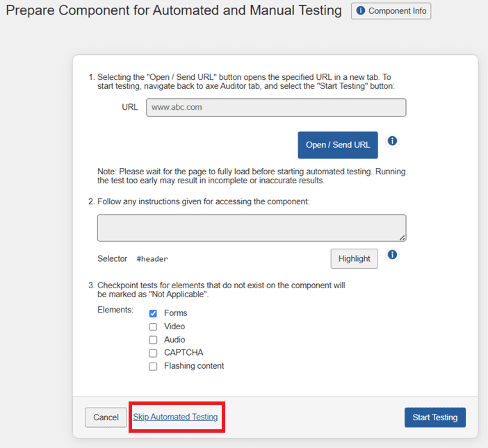Tick the Audio checkbox

[153, 340]
